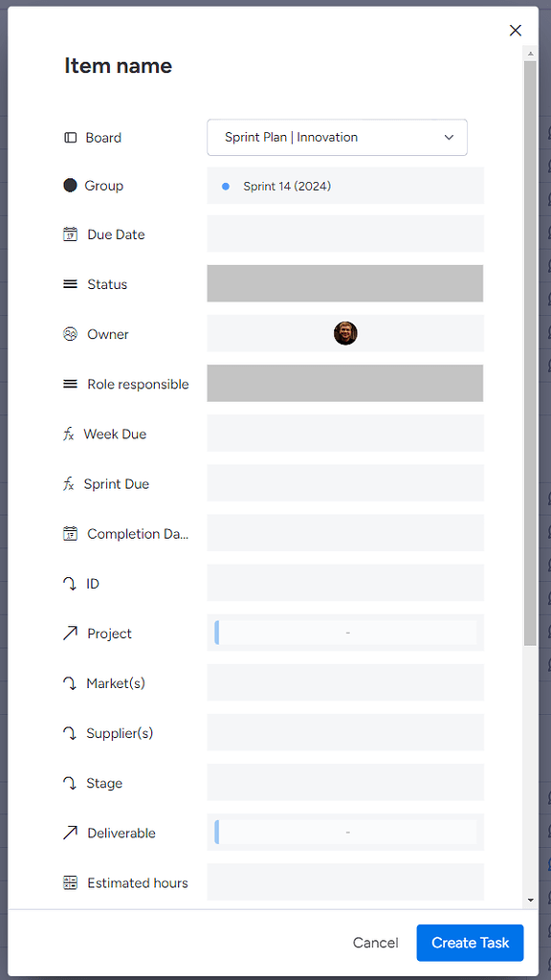The height and width of the screenshot is (980, 551).
Task: Select the Group circle icon
Action: click(x=70, y=185)
